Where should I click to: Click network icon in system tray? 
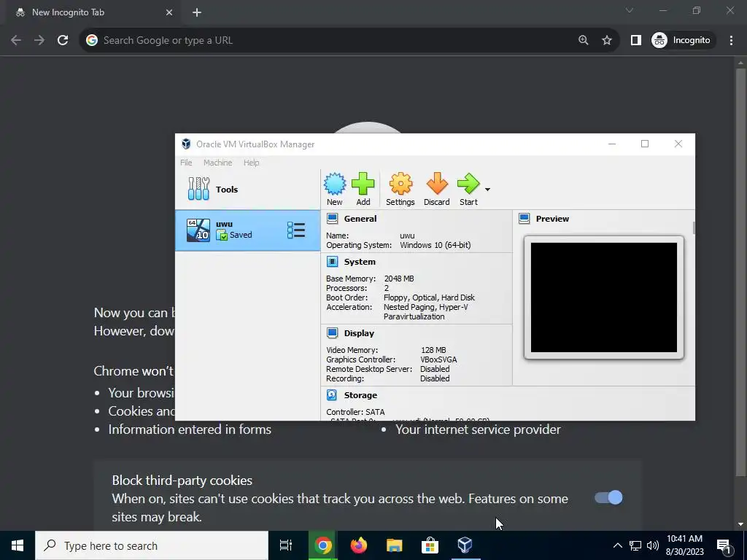(635, 545)
